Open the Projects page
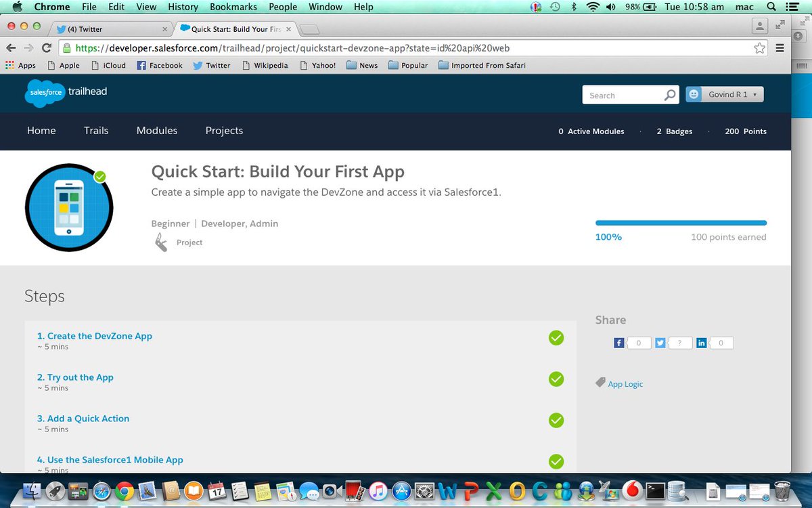 pyautogui.click(x=224, y=131)
